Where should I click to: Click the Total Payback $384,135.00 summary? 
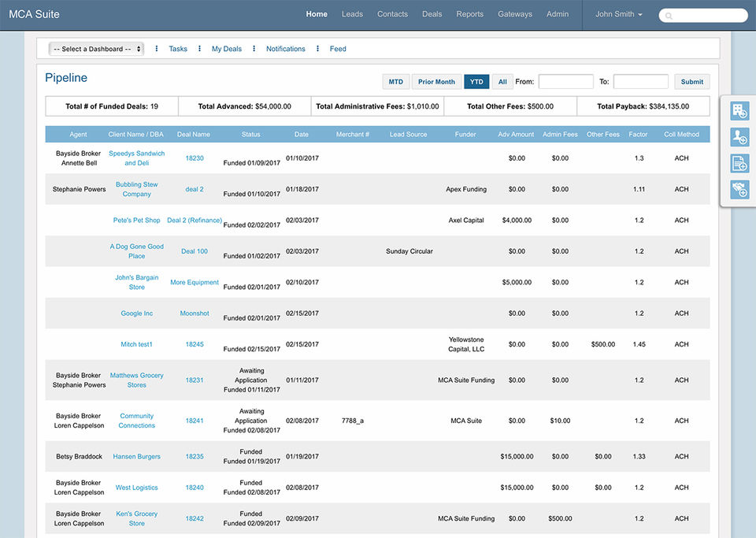click(643, 106)
